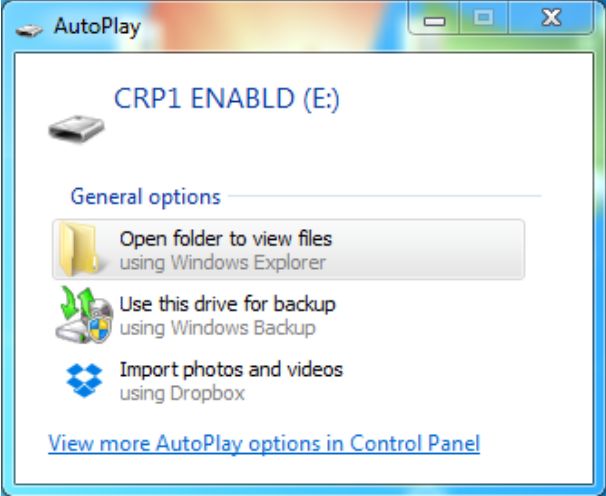Click the General options section header

pos(146,197)
